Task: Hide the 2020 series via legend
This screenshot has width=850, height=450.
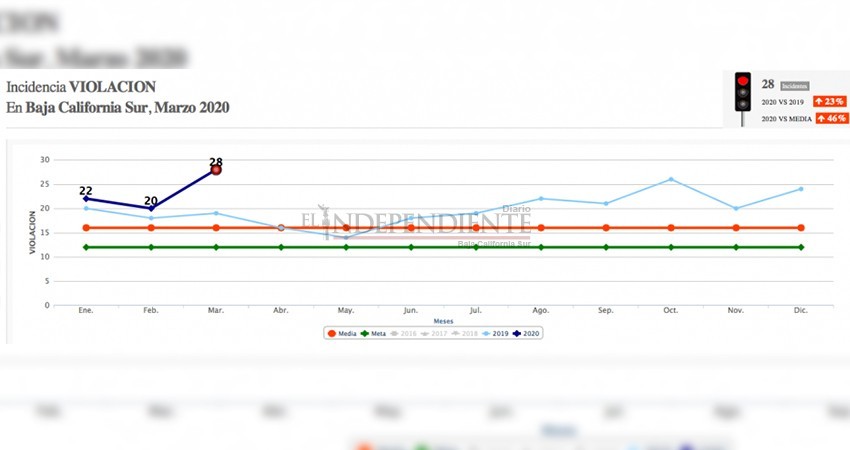Action: [528, 333]
